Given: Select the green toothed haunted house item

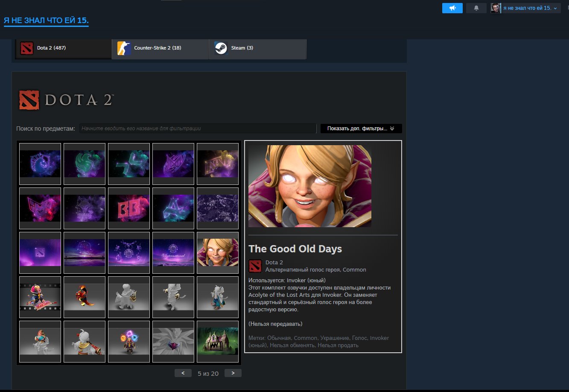Looking at the screenshot, I should pyautogui.click(x=218, y=342).
